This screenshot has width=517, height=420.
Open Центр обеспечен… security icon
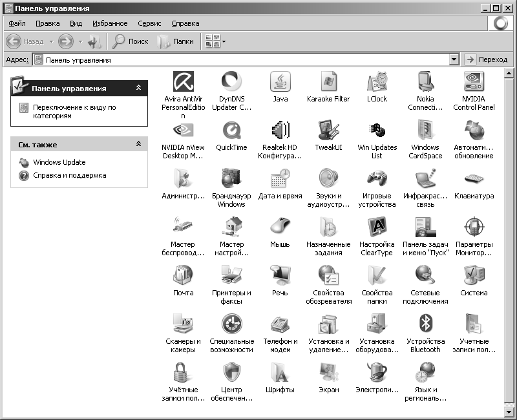click(231, 372)
